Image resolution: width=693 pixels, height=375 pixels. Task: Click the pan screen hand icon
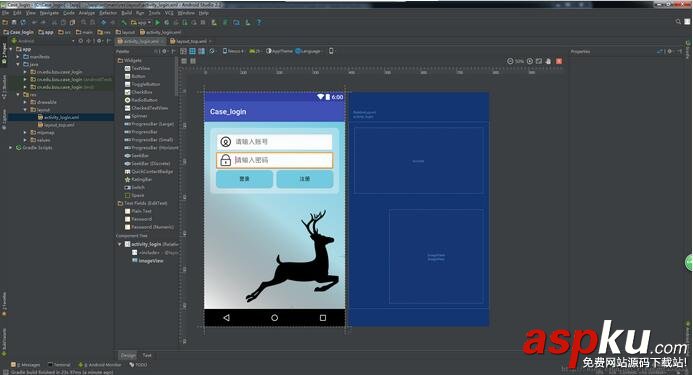548,61
